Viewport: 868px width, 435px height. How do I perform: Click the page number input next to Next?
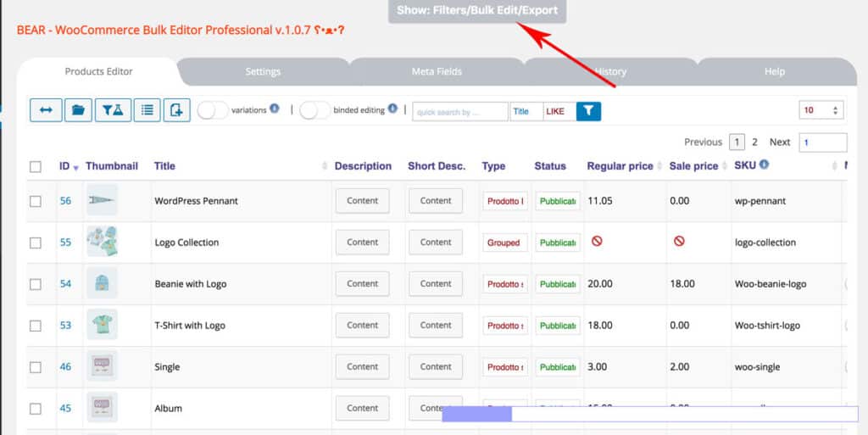click(x=822, y=142)
